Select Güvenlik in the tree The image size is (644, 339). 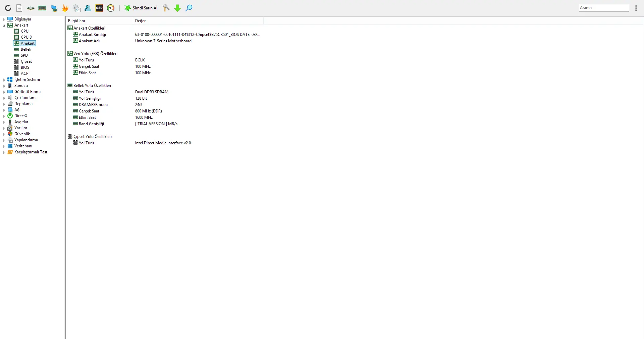(22, 134)
